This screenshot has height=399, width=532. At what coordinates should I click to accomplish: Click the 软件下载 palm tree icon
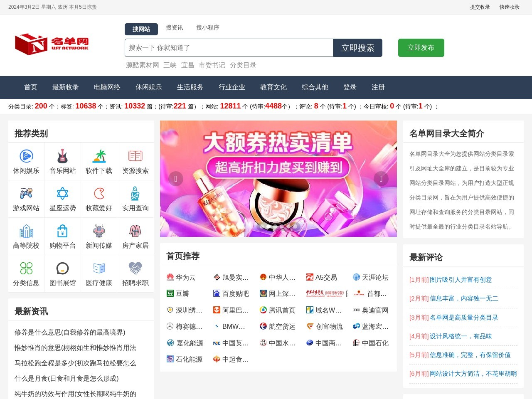[99, 156]
